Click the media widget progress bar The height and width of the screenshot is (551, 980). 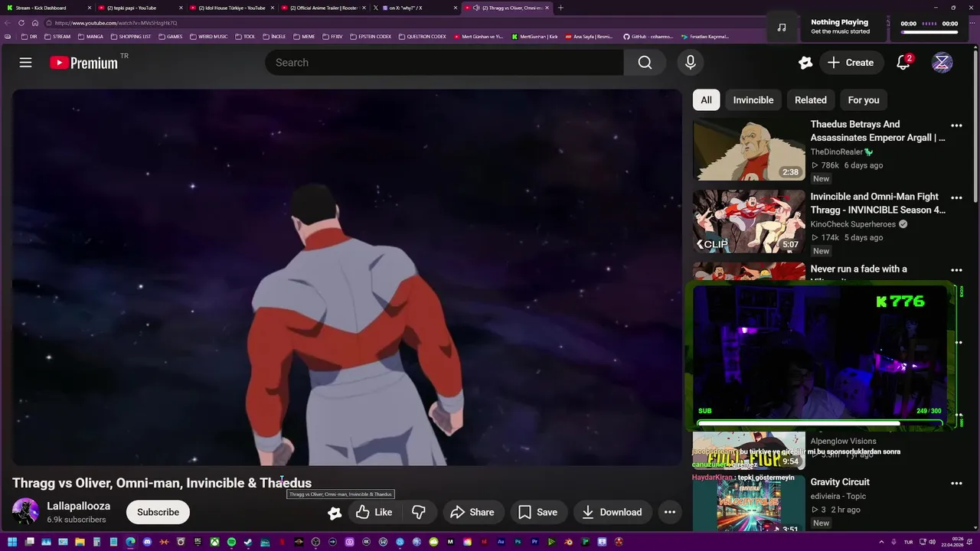click(x=929, y=32)
